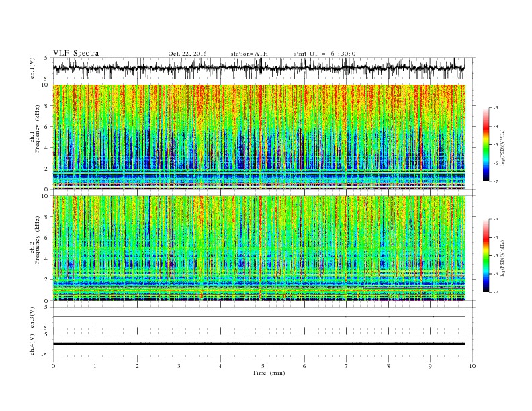Click the "ch.1(V)" waveform axis label
The image size is (532, 411).
[32, 68]
